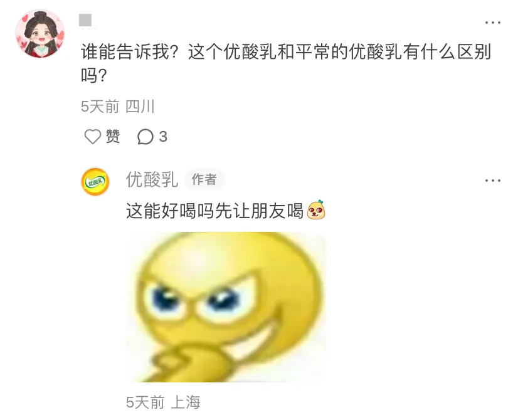Tap the small pear emoji sticker

316,209
